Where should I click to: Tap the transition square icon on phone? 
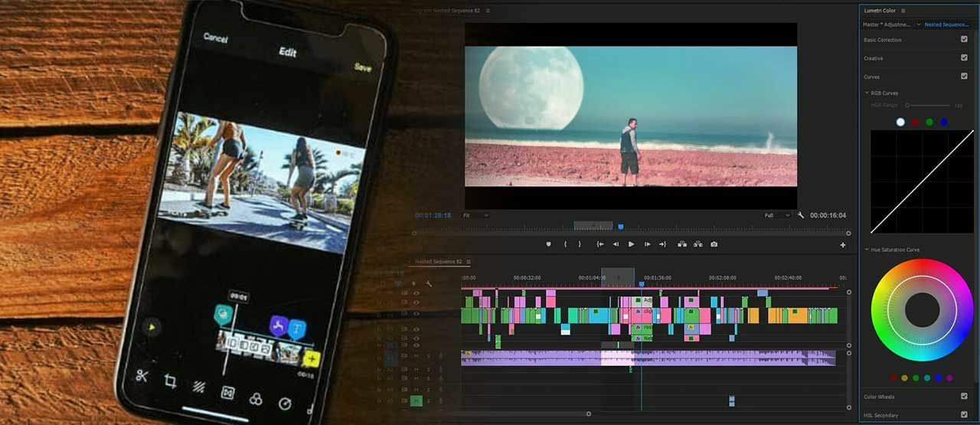tap(227, 393)
